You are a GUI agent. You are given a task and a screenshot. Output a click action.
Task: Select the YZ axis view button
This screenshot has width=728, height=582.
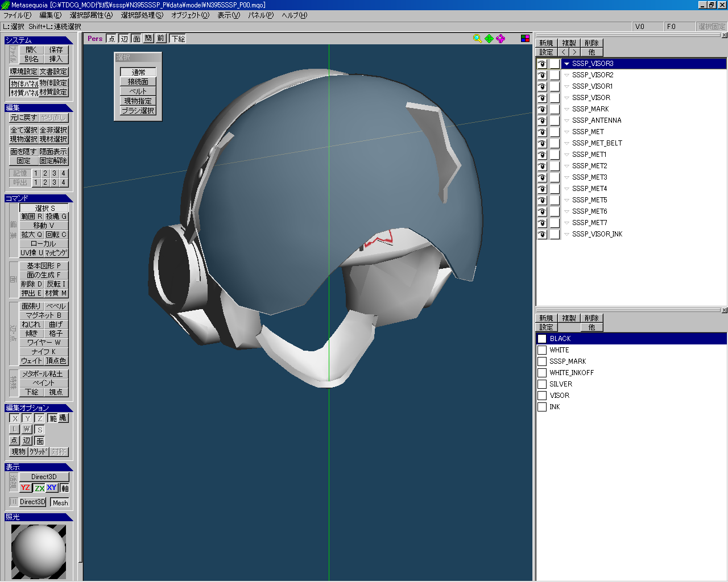pos(26,488)
